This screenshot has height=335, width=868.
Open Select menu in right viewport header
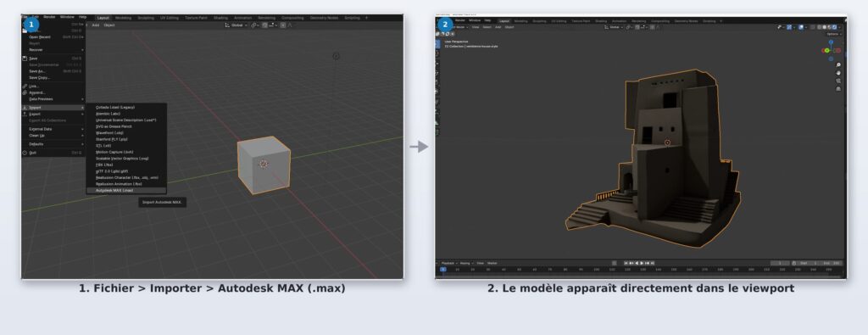pos(487,27)
